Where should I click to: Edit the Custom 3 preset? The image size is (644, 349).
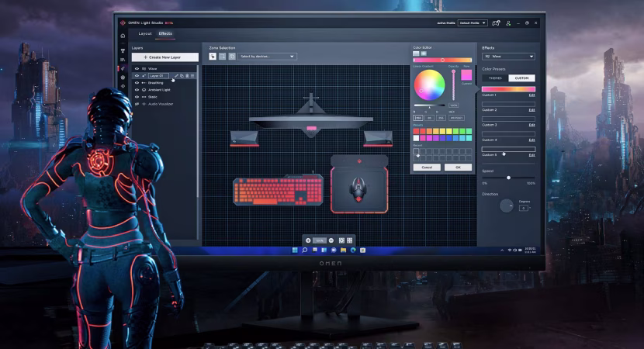(x=531, y=125)
